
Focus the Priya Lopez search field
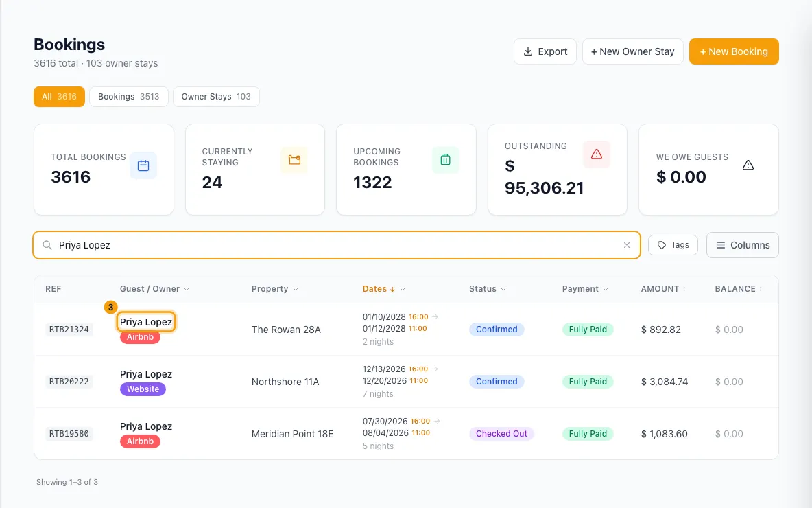337,245
